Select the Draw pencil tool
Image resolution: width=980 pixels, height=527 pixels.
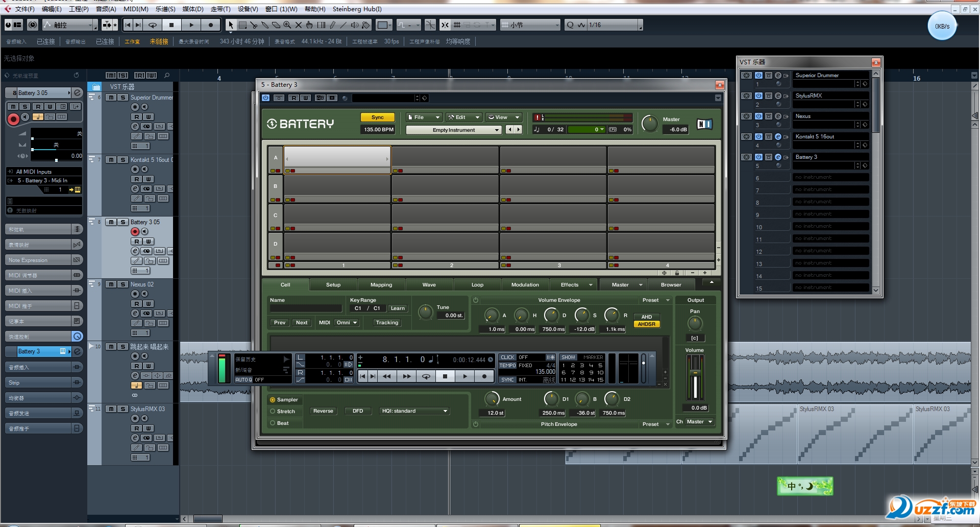pos(332,25)
